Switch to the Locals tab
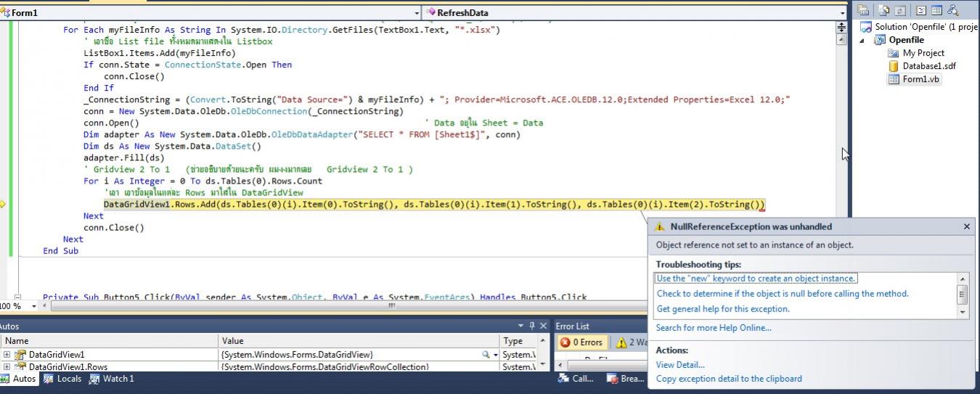 tap(63, 379)
